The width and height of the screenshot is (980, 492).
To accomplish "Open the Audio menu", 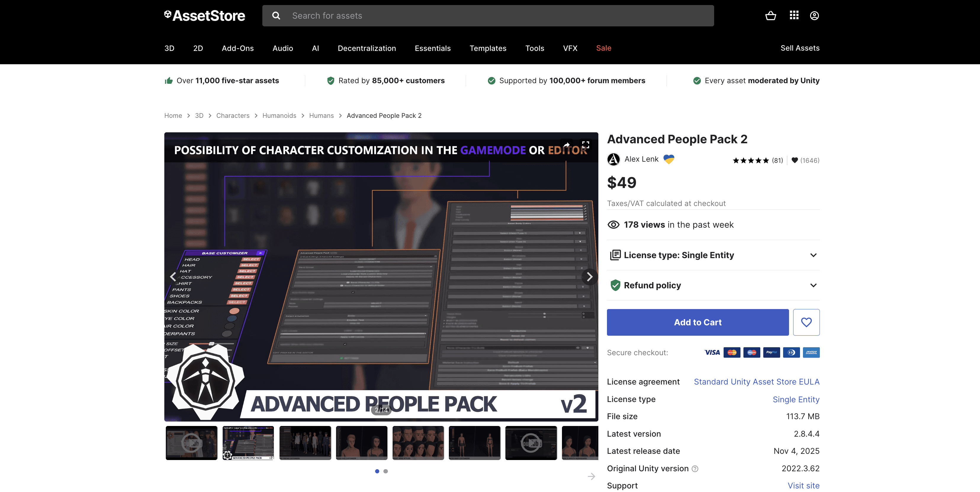I will (283, 48).
